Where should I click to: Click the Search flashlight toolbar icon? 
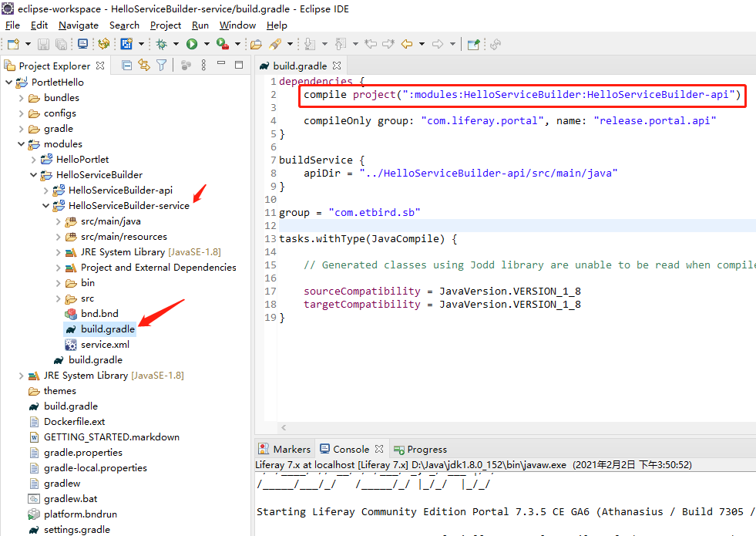coord(275,44)
